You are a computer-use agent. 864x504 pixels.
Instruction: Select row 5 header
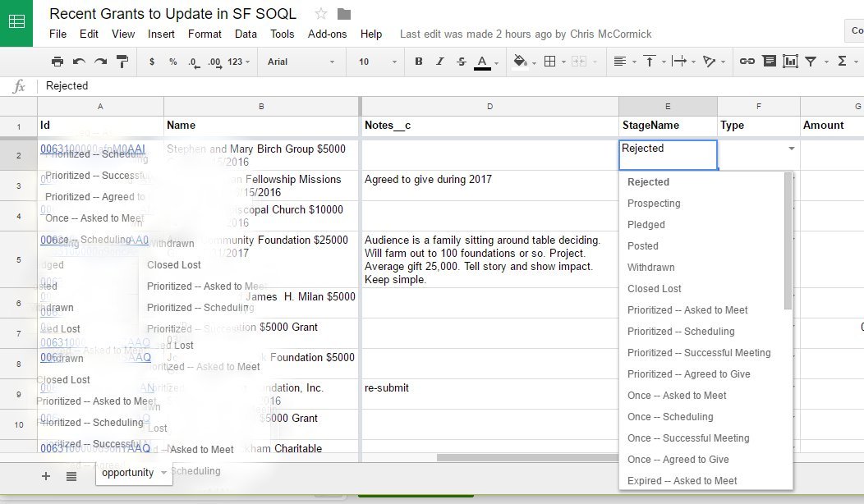coord(19,259)
